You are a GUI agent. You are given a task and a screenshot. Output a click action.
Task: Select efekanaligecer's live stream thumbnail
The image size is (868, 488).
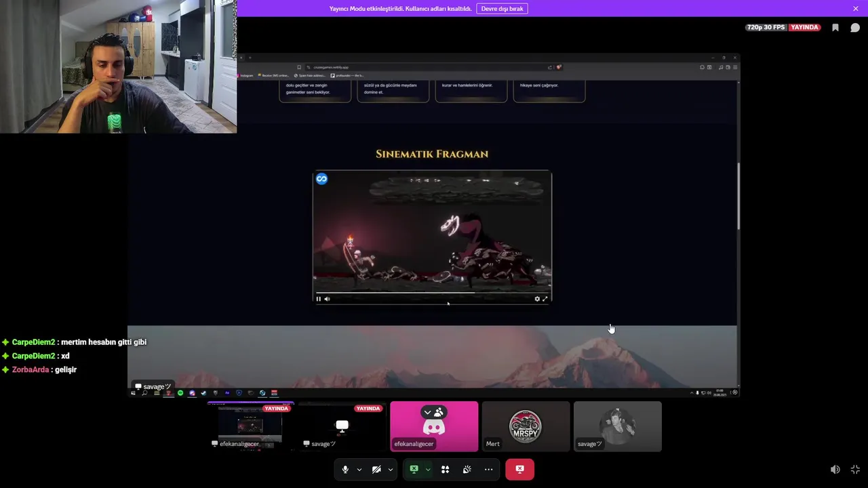pos(250,426)
